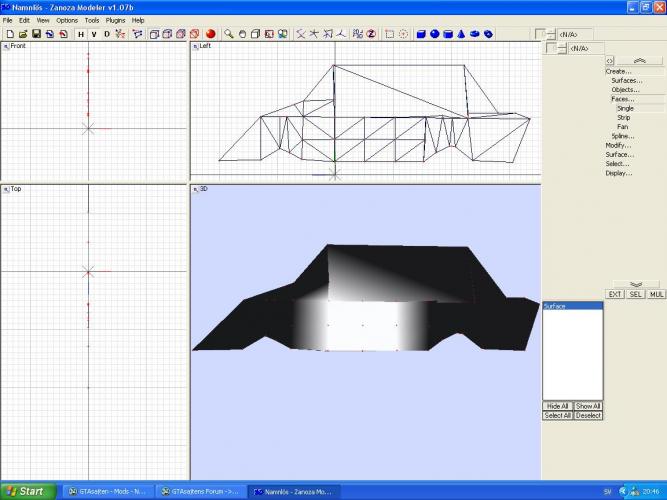Expand the Create... command group

pyautogui.click(x=619, y=71)
